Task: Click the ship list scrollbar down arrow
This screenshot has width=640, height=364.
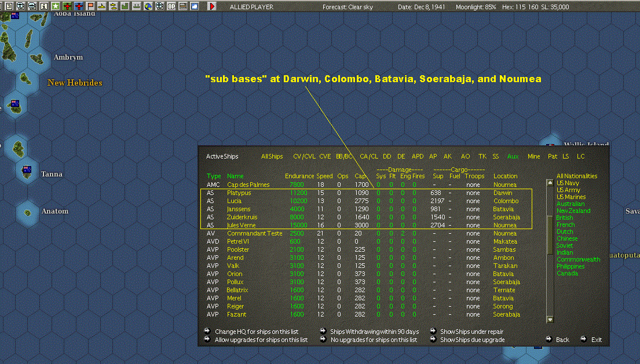Action: coord(550,319)
